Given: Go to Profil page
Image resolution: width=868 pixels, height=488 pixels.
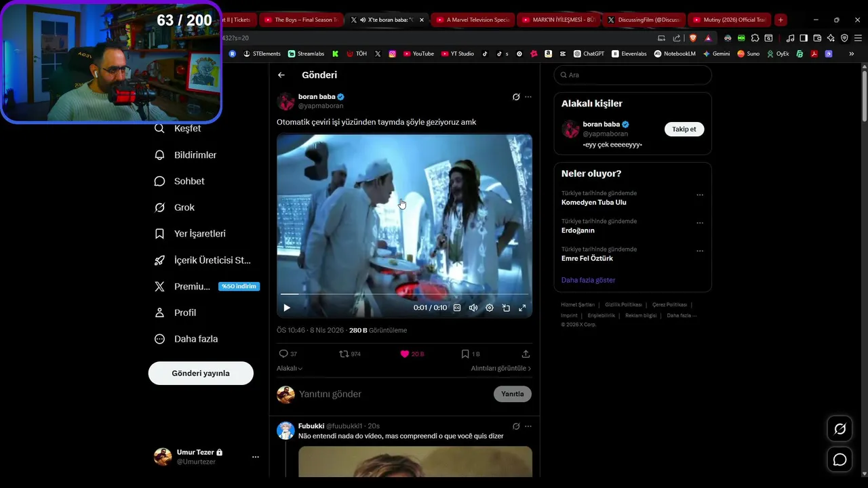Looking at the screenshot, I should 176,312.
